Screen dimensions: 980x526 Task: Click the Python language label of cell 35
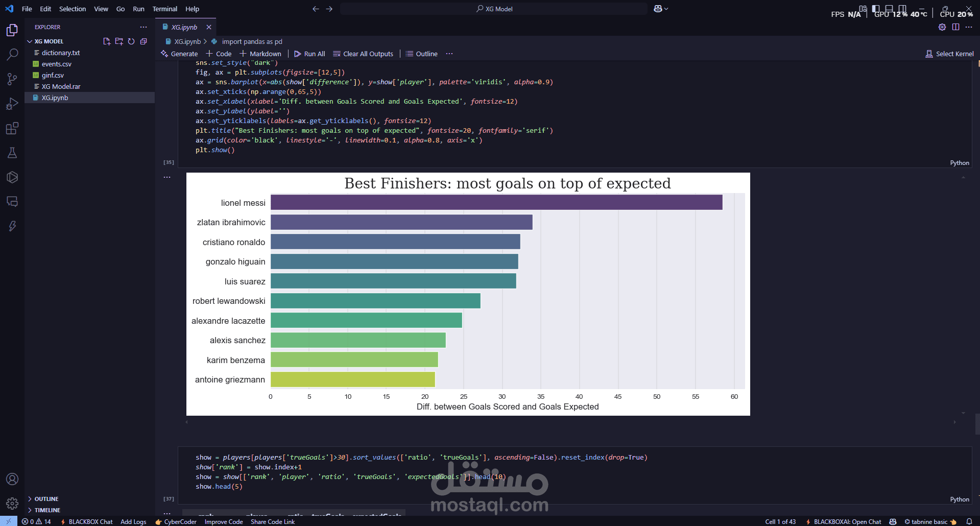960,163
